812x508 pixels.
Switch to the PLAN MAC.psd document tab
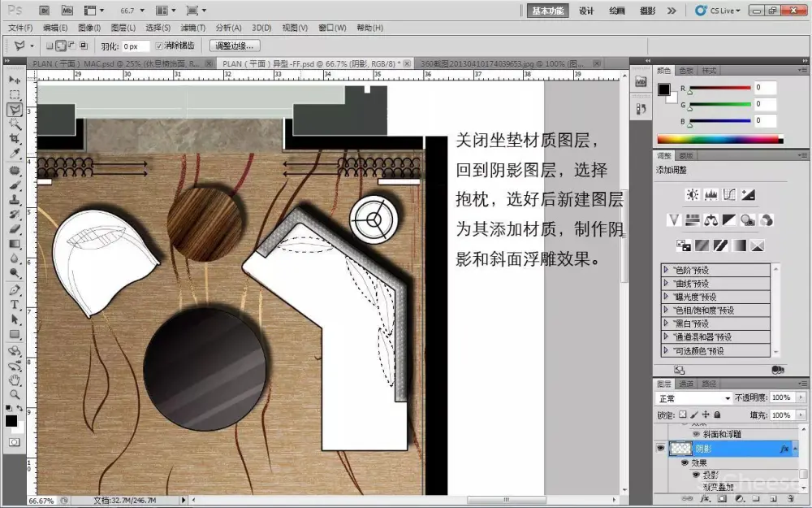(114, 63)
